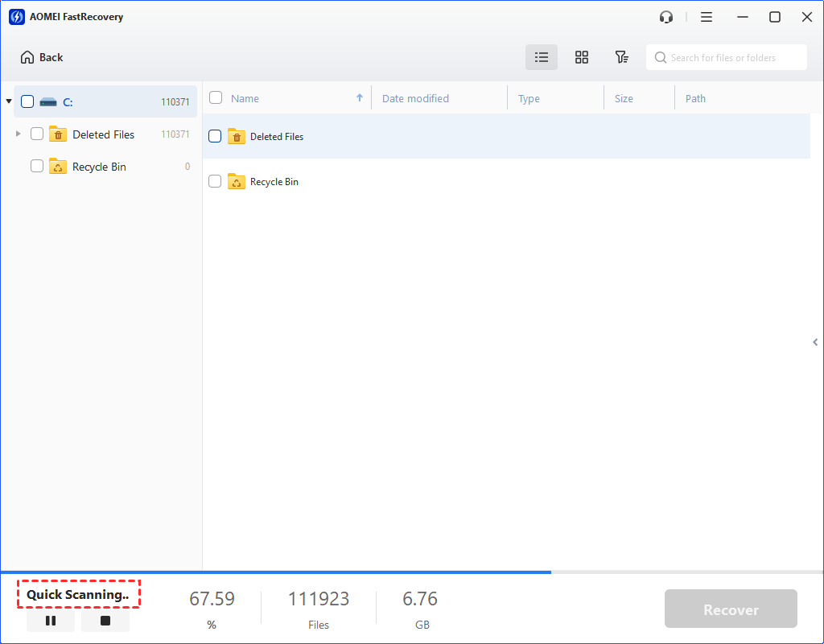Screen dimensions: 824x644
Task: Check Recycle Bin in the left tree
Action: click(37, 166)
